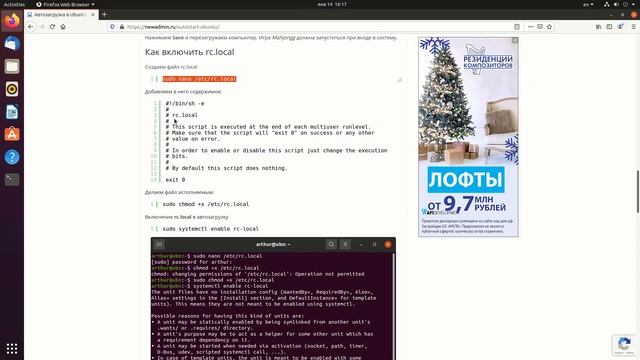Open the tracking protection shield icon

112,27
